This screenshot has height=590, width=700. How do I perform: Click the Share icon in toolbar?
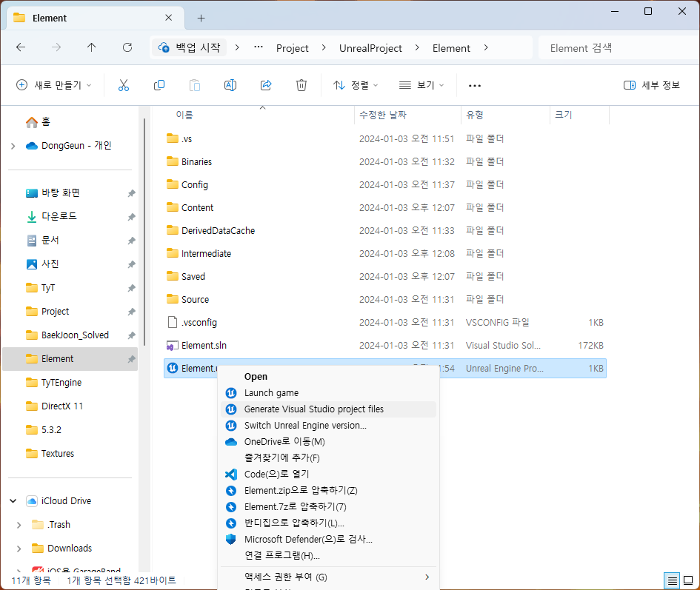point(266,85)
